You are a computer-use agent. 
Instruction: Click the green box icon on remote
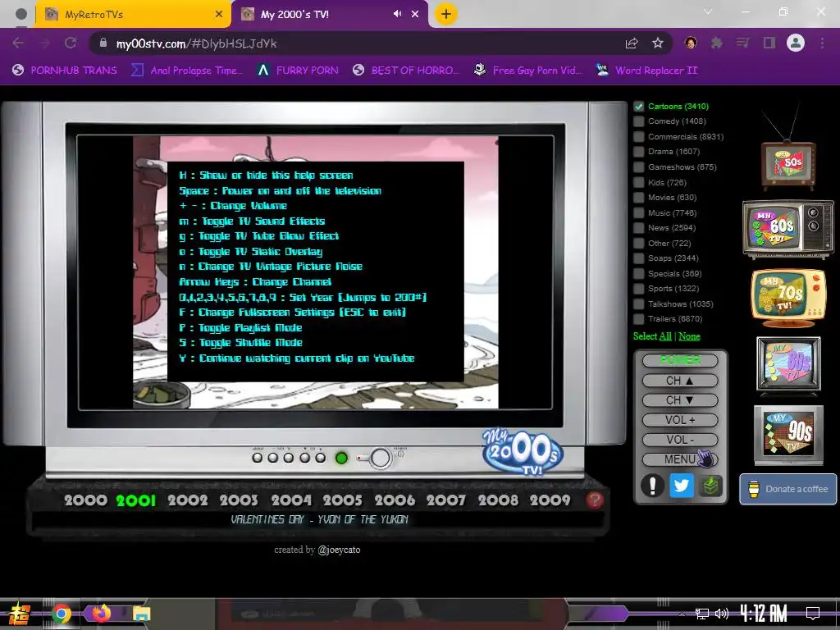[x=710, y=486]
